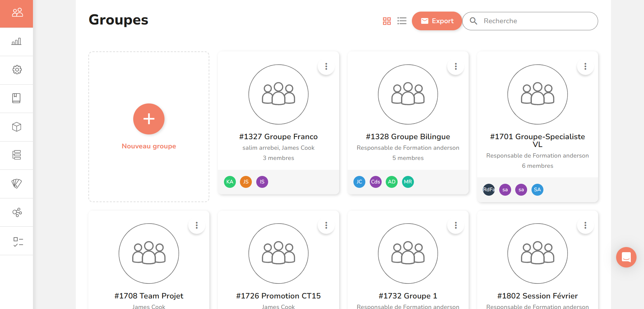Open context menu on #1328 Groupe Bilingue
This screenshot has width=644, height=309.
pyautogui.click(x=455, y=66)
